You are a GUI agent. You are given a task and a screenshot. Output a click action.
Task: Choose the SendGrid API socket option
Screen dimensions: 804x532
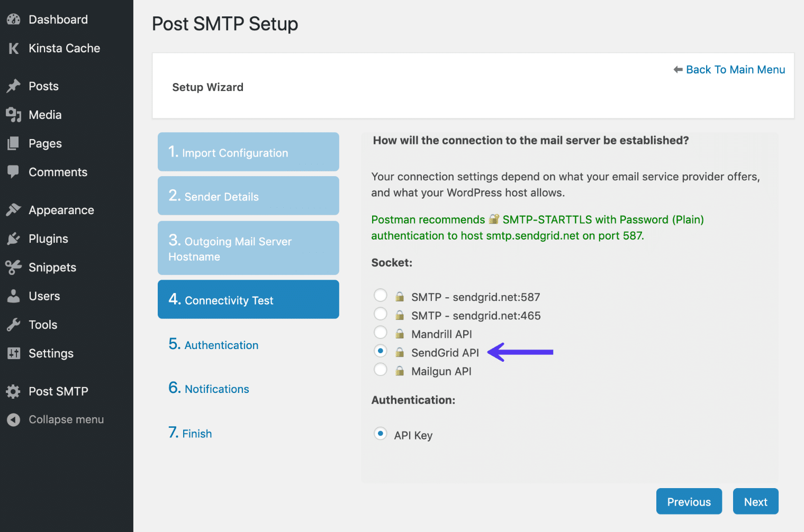[381, 351]
